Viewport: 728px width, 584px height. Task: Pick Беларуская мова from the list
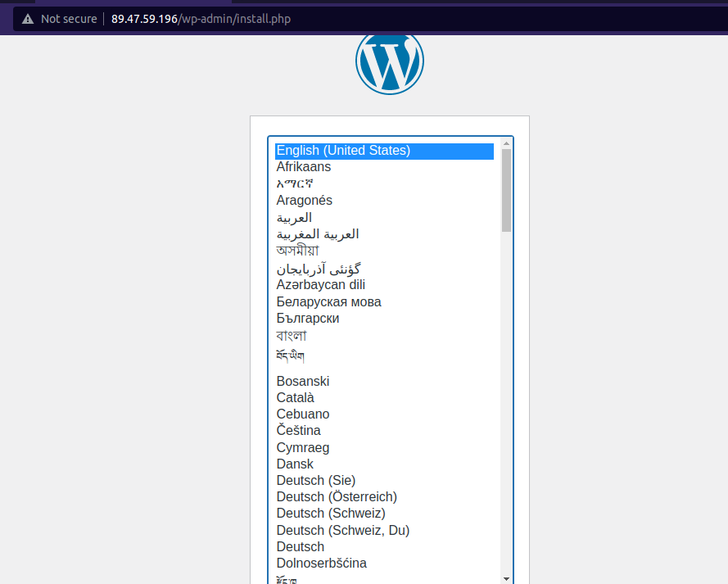point(384,301)
